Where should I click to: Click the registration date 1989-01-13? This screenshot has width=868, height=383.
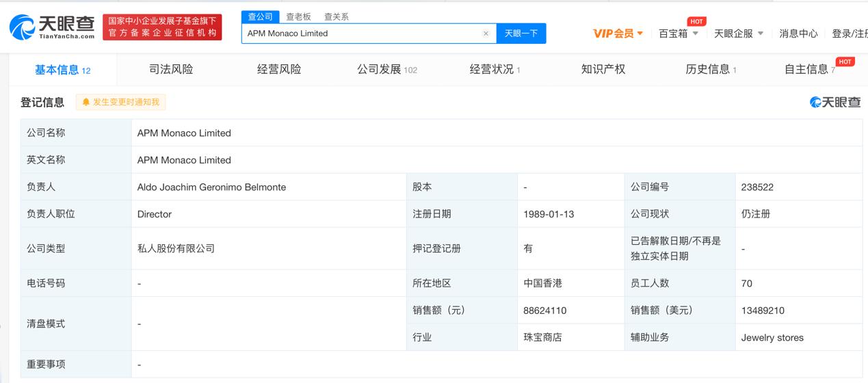coord(549,214)
